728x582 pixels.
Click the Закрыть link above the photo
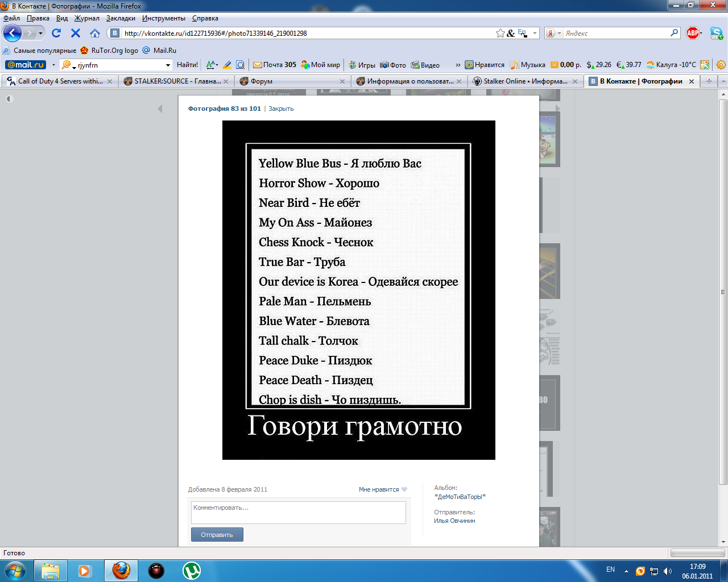click(281, 109)
